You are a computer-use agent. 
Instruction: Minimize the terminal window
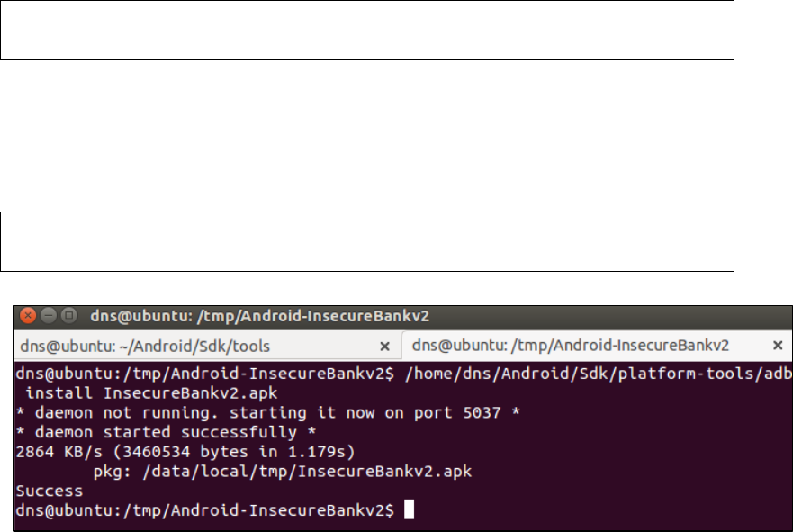48,316
